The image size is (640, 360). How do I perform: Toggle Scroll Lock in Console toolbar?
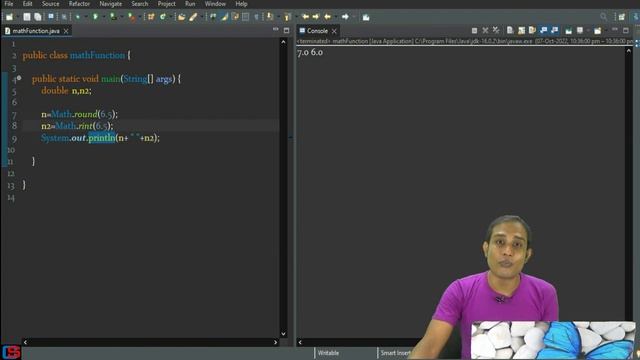[x=521, y=31]
